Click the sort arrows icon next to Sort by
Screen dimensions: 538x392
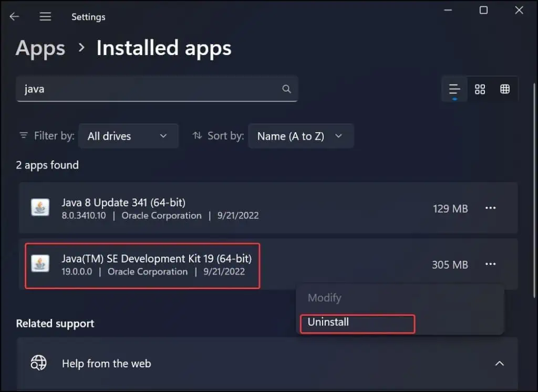tap(196, 135)
